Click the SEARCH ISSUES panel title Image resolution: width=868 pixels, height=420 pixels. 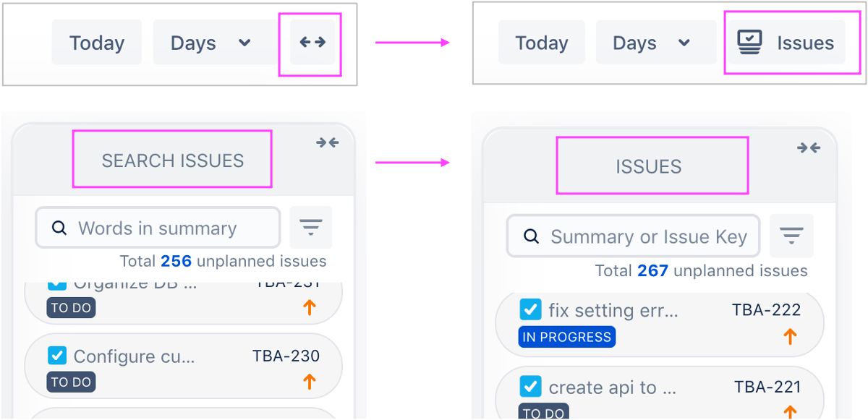172,160
